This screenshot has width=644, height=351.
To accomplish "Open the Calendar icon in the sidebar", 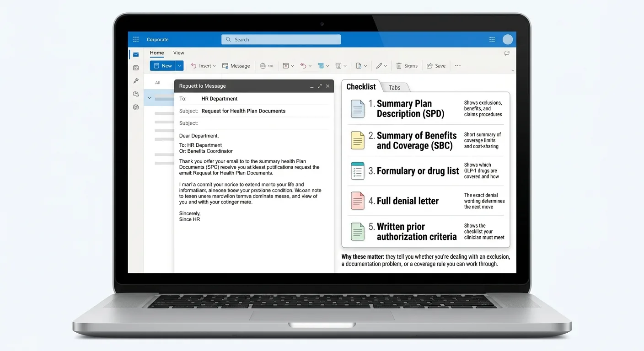I will (136, 67).
